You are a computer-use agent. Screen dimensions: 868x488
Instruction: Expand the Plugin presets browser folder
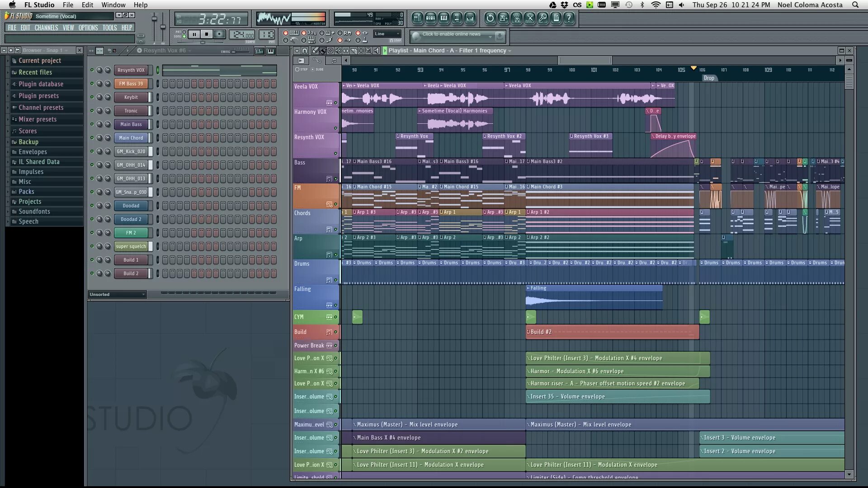[38, 96]
